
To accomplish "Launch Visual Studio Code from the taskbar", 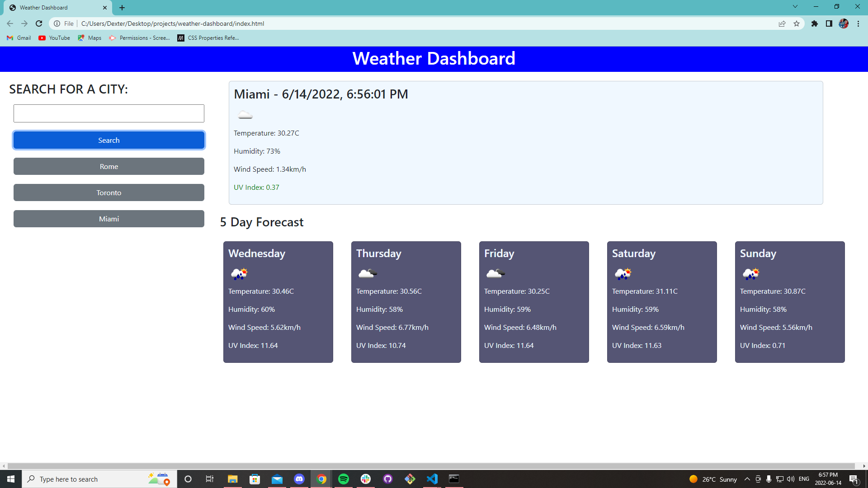I will (432, 479).
